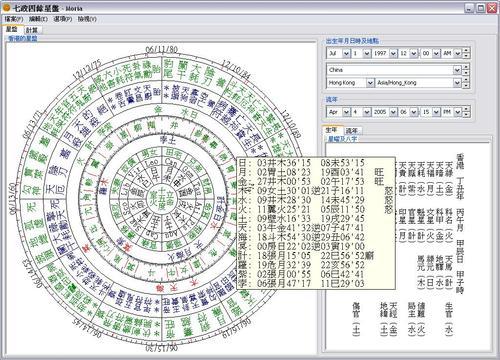Open the 選項(P) menu
Screen dimensions: 500x360
pyautogui.click(x=63, y=19)
